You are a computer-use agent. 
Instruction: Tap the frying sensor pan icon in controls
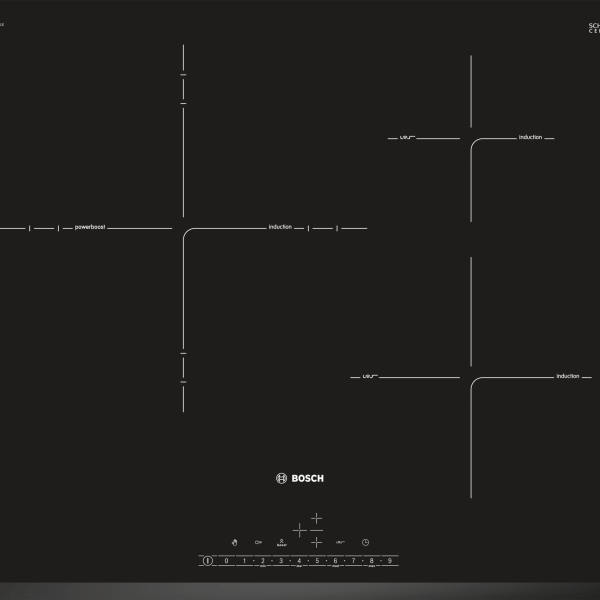coord(340,542)
